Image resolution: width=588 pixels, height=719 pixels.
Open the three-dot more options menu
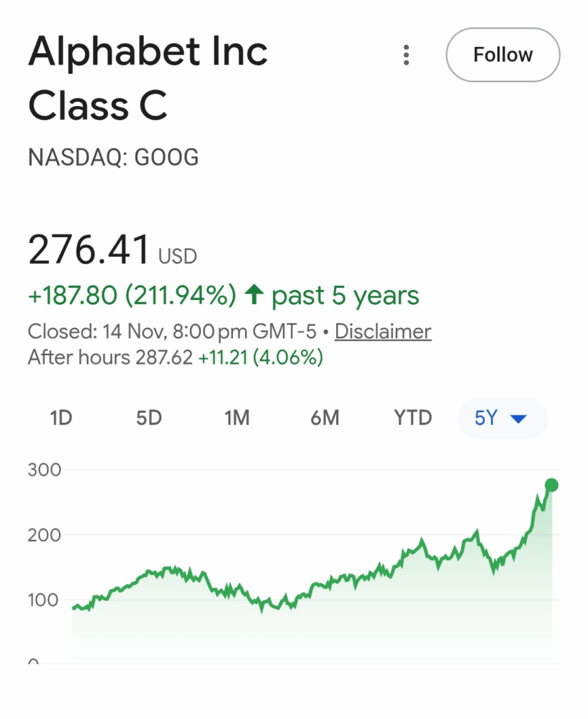[406, 55]
